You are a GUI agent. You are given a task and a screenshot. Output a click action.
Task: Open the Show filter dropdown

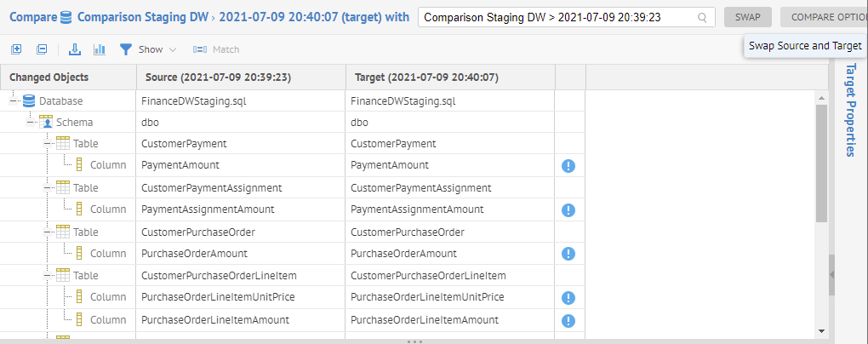[148, 49]
